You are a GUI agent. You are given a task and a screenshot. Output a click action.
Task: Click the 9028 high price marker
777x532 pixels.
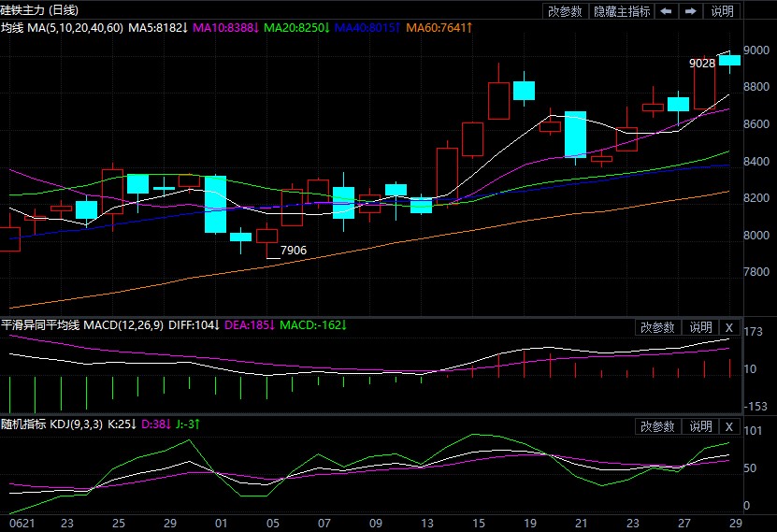coord(701,64)
